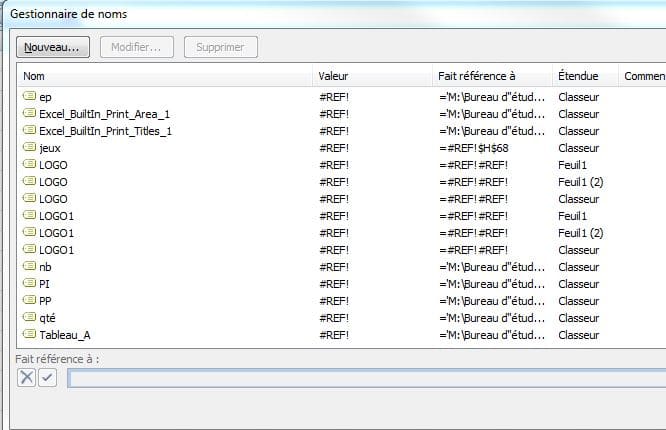Click the Nouveau... button
This screenshot has height=430, width=666.
click(x=53, y=47)
